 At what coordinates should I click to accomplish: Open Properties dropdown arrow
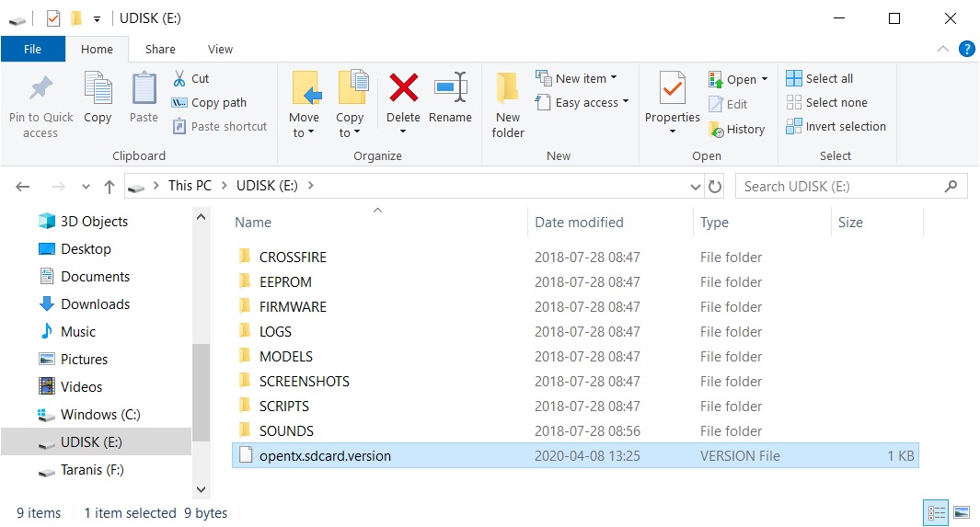tap(673, 132)
